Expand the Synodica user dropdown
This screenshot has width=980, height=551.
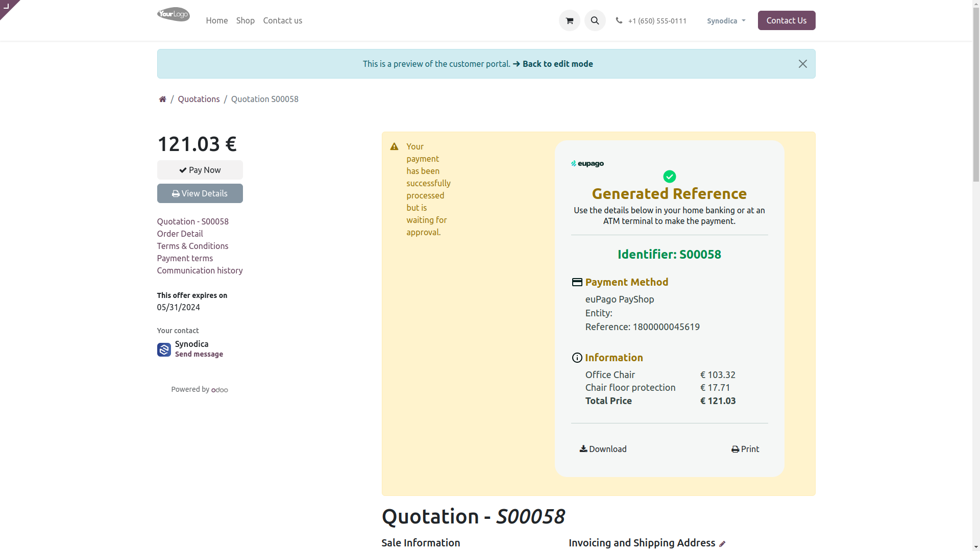726,21
